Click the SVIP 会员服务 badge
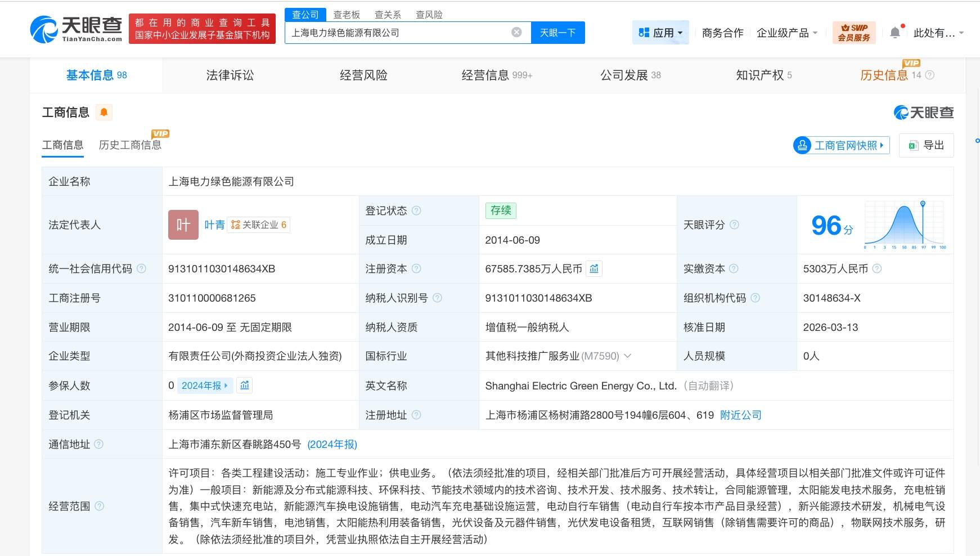Viewport: 980px width, 556px height. (x=853, y=33)
